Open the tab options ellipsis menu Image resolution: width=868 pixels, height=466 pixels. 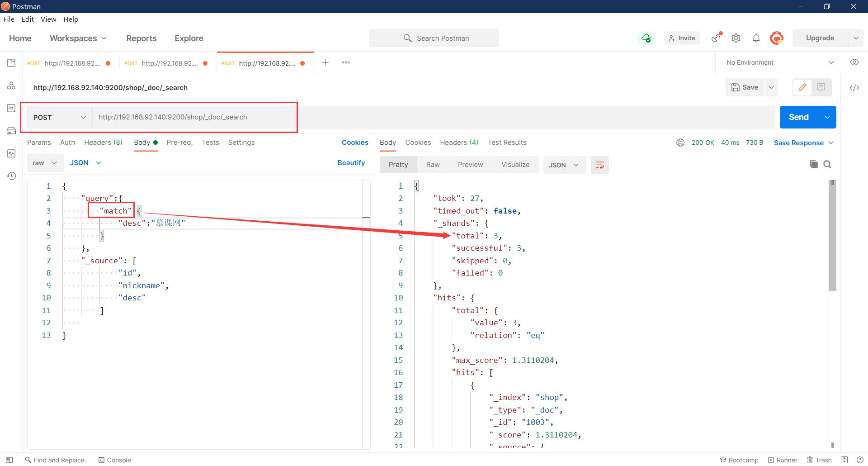click(346, 62)
